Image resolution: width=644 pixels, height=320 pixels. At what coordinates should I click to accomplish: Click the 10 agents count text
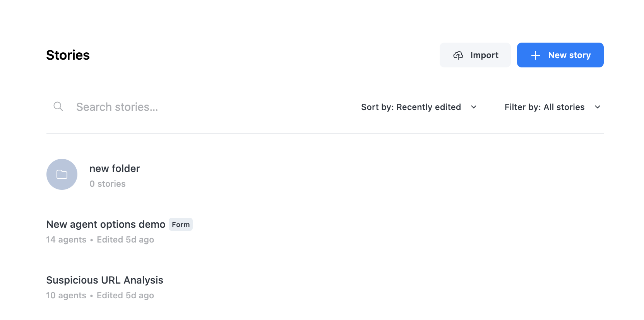[66, 295]
